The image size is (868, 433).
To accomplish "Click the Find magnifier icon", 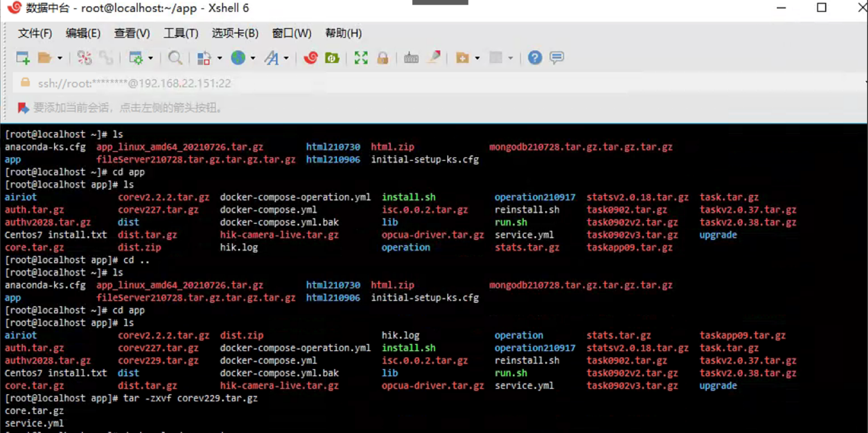I will coord(175,58).
